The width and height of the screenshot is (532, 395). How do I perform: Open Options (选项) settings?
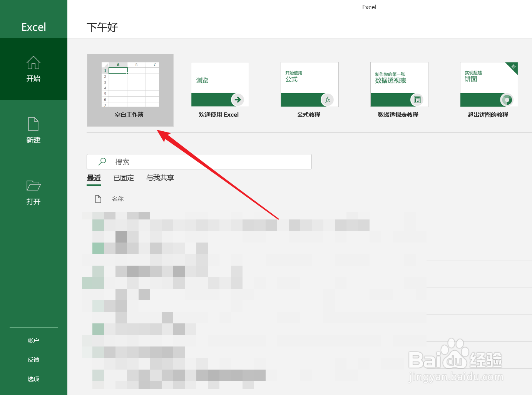(x=33, y=379)
